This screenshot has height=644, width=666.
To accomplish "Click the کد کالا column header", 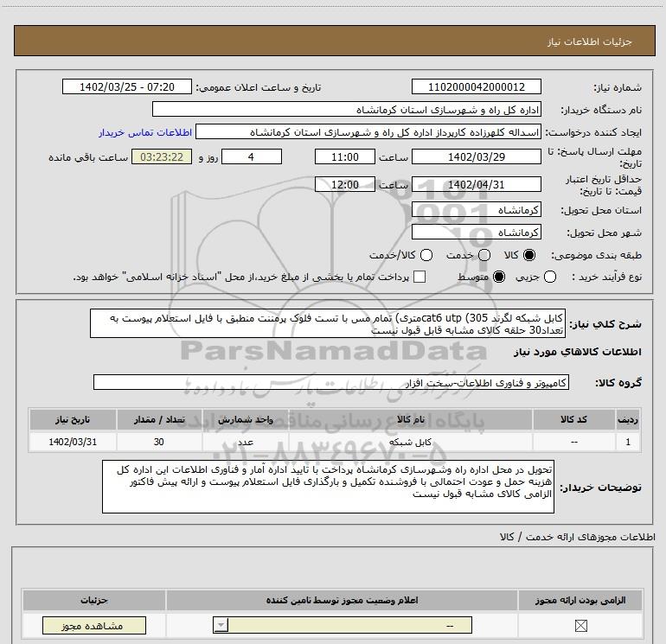I will pyautogui.click(x=573, y=419).
